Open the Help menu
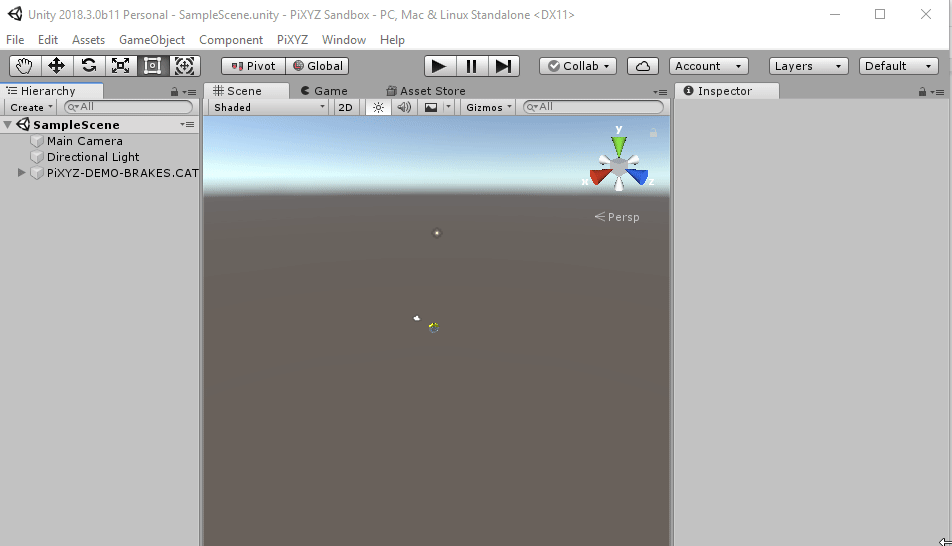The width and height of the screenshot is (952, 546). pyautogui.click(x=392, y=39)
